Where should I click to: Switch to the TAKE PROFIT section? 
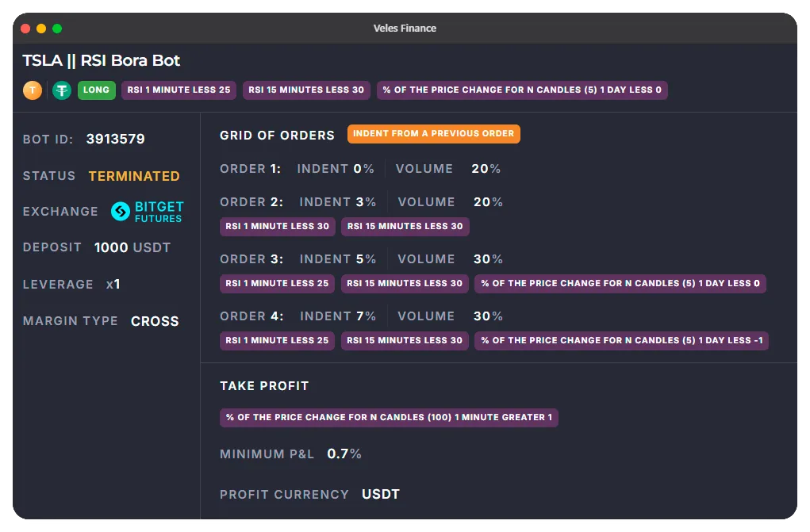[x=264, y=386]
